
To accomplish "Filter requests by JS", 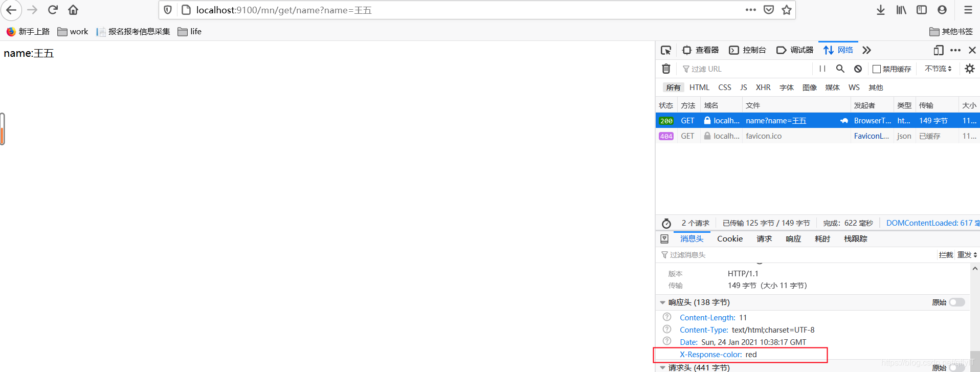I will pos(744,87).
